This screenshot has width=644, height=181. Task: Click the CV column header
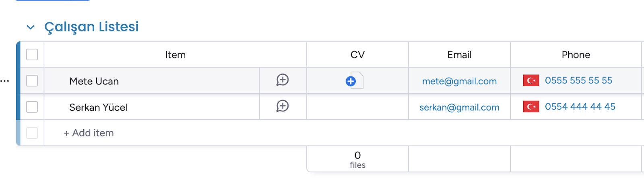357,55
